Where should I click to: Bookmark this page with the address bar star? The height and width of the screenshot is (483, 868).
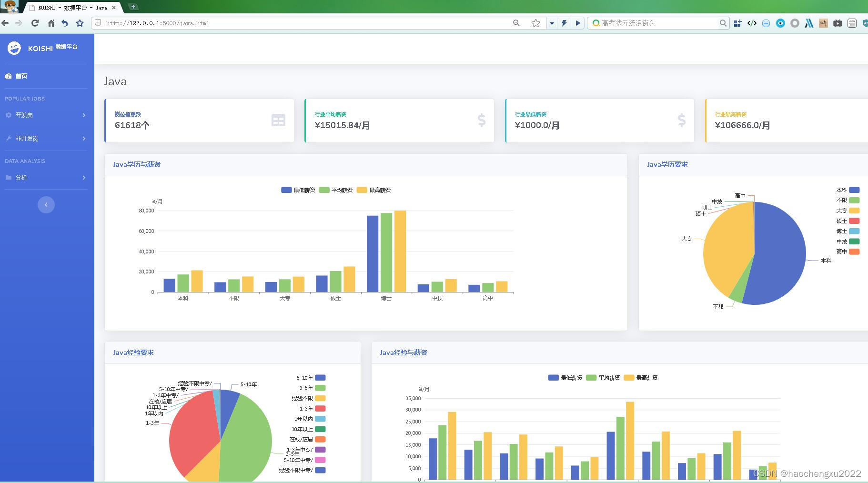pyautogui.click(x=535, y=23)
